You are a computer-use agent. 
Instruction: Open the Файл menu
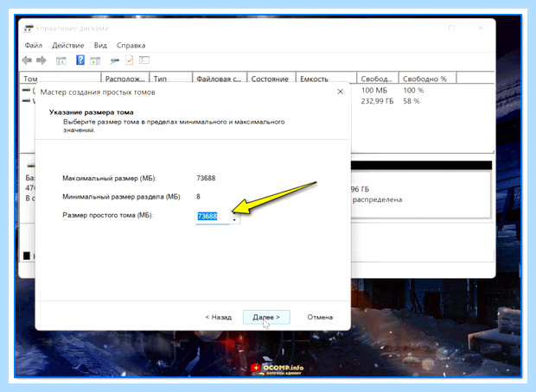[x=34, y=46]
